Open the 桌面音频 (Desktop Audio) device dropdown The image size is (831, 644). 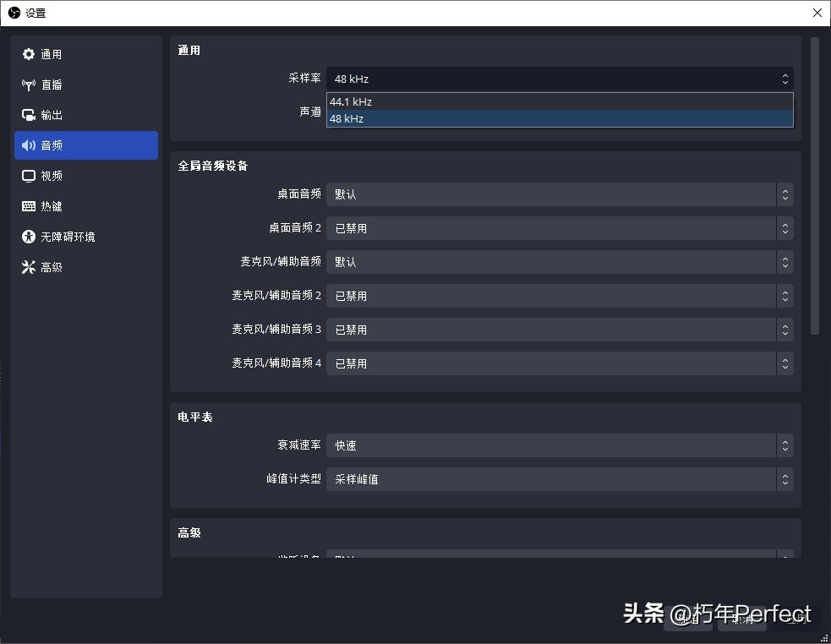pos(558,194)
